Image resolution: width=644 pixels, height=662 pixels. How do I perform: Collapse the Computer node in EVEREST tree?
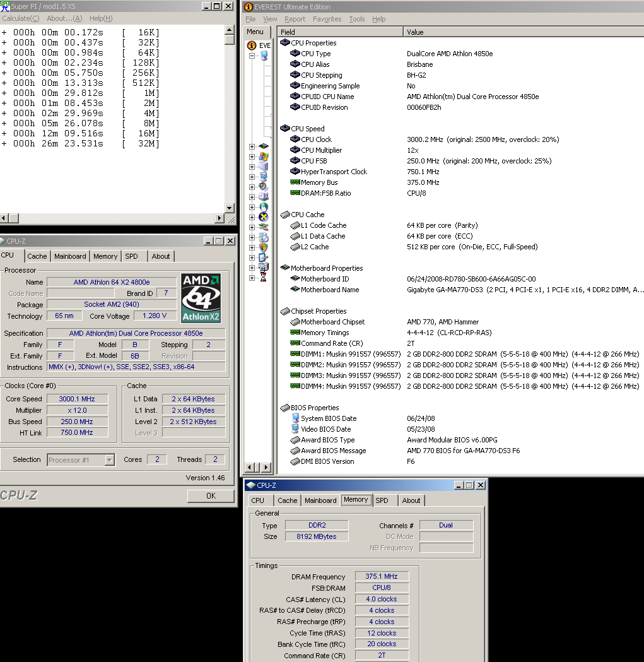pyautogui.click(x=252, y=56)
